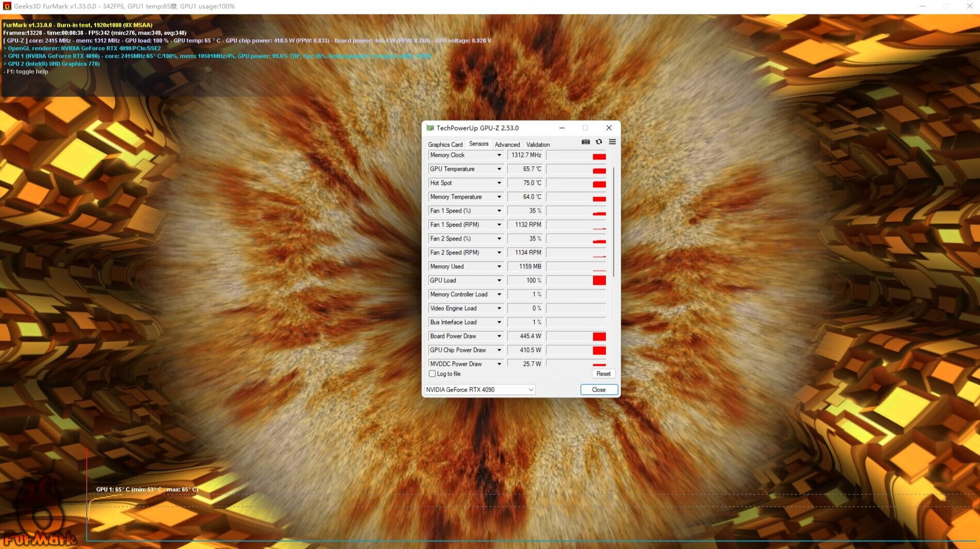Open the MVDDC Power Draw dropdown
980x549 pixels.
[x=499, y=364]
